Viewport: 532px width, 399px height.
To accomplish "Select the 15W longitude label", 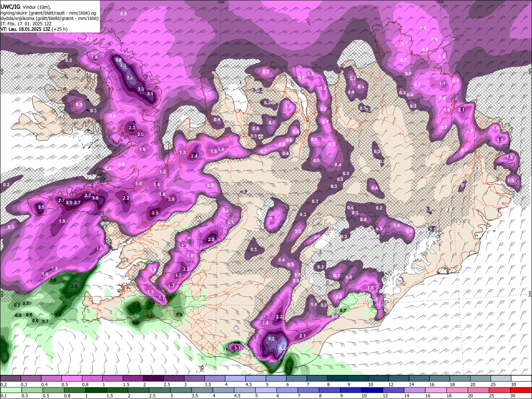I will [x=441, y=2].
